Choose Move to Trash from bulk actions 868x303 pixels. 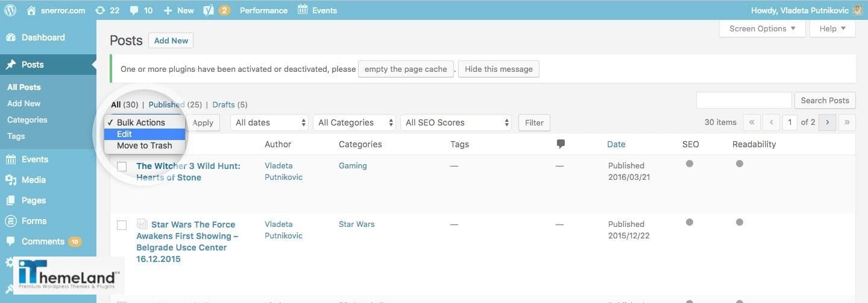(145, 145)
